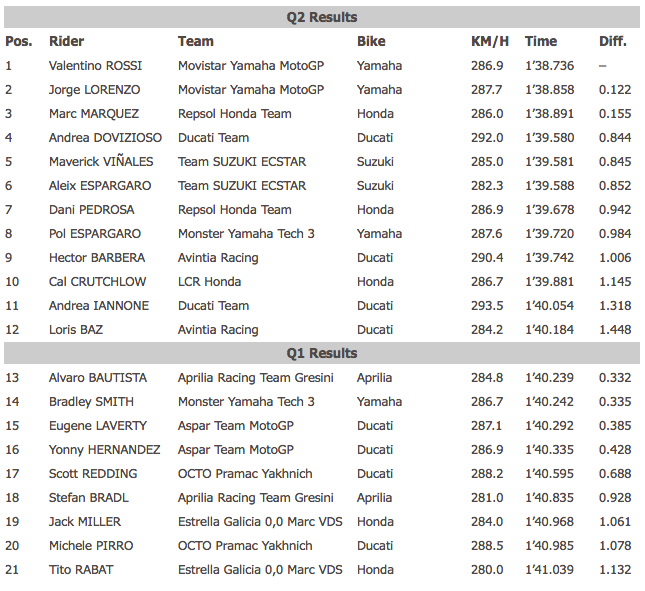Select Maverick VIÑALES rider name
Image resolution: width=645 pixels, height=591 pixels.
101,162
